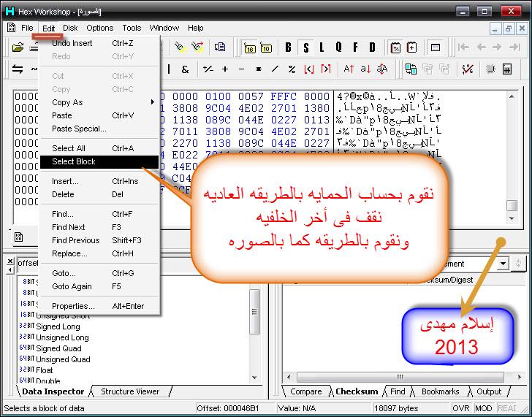Click the hex view scrollbar down arrow

[x=512, y=218]
